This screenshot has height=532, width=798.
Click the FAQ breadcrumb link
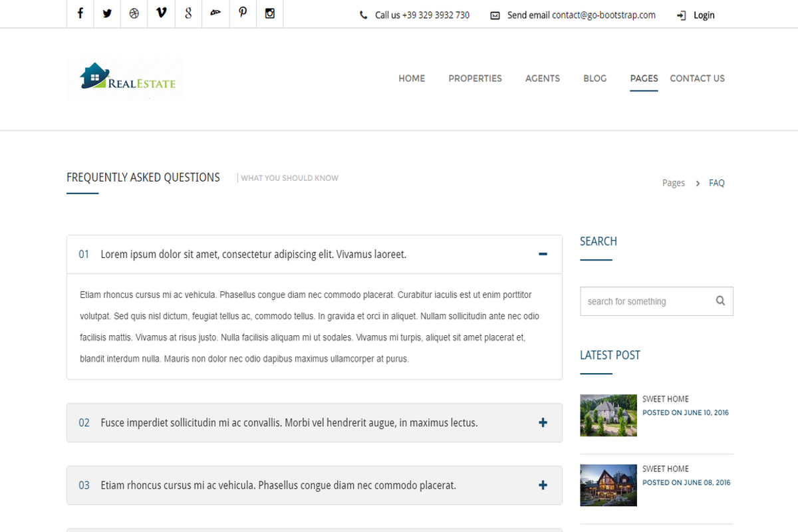(x=717, y=183)
